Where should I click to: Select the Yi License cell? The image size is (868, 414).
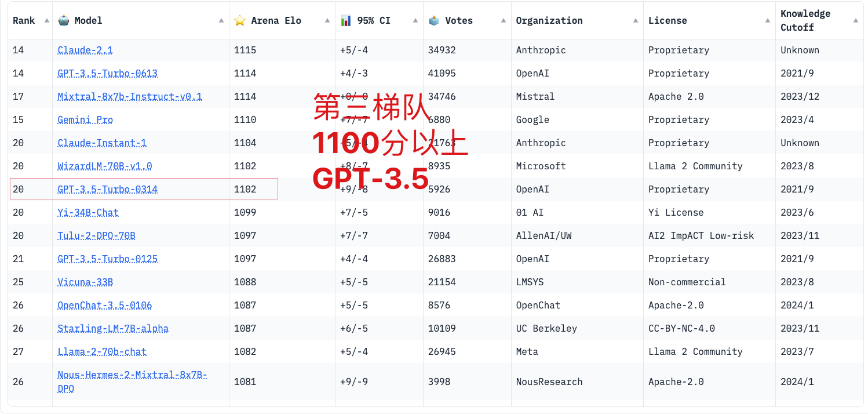[676, 212]
